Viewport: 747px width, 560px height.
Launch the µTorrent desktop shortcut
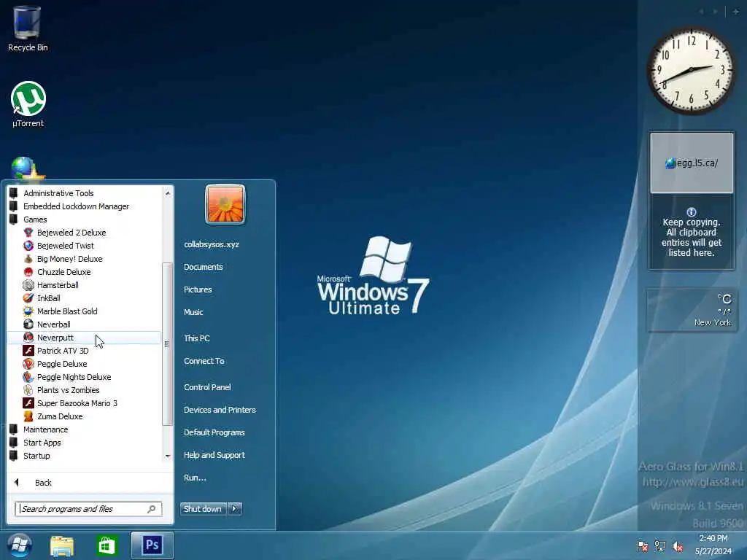tap(28, 104)
